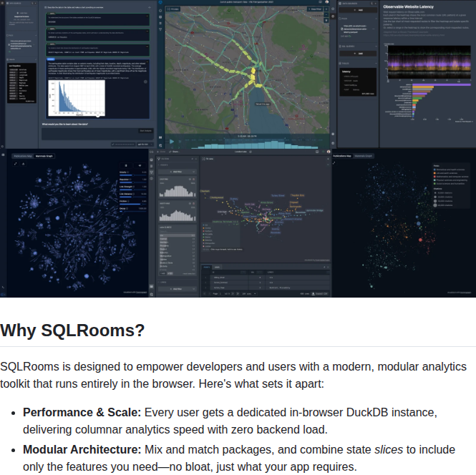Collapse the SQL Queries section chevron
This screenshot has width=476, height=475.
[x=376, y=46]
